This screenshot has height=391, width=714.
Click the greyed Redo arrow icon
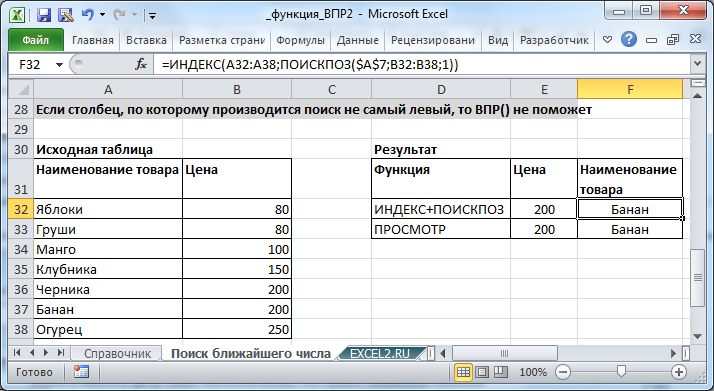click(x=119, y=15)
